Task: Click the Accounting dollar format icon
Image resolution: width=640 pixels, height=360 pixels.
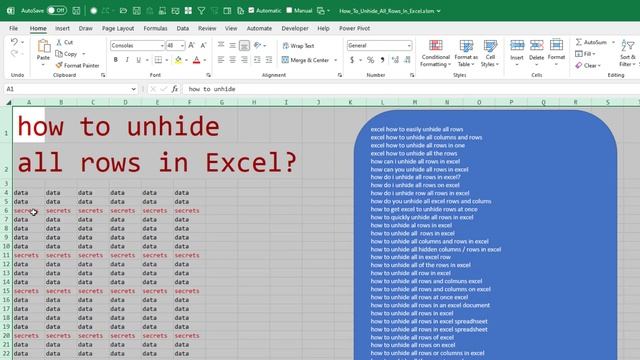Action: tap(352, 60)
